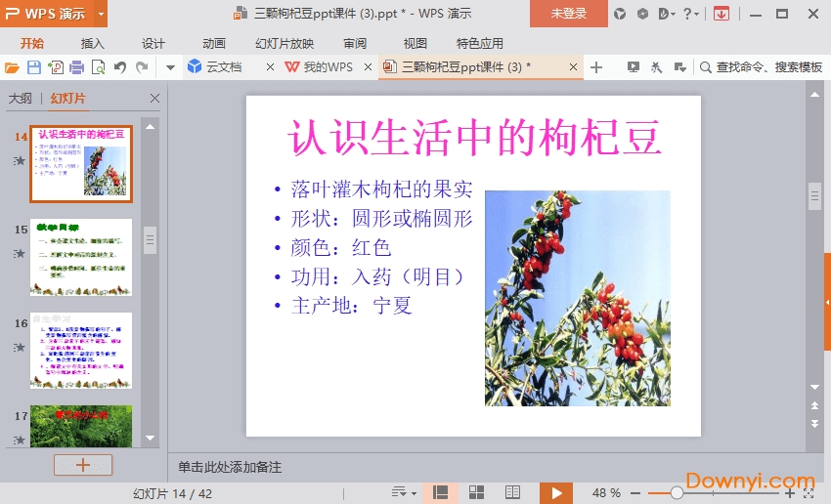Switch to the 大纲 outline pane tab
This screenshot has width=831, height=504.
21,99
